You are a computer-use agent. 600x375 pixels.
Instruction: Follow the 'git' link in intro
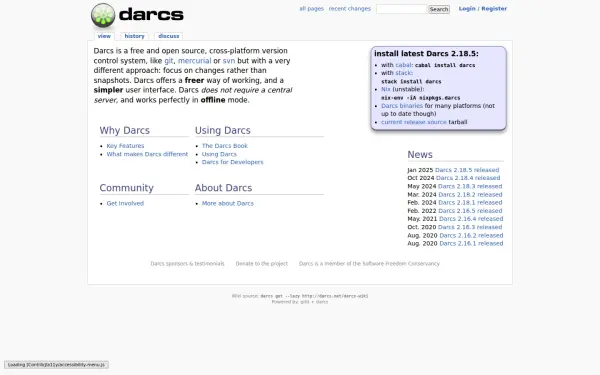point(169,61)
